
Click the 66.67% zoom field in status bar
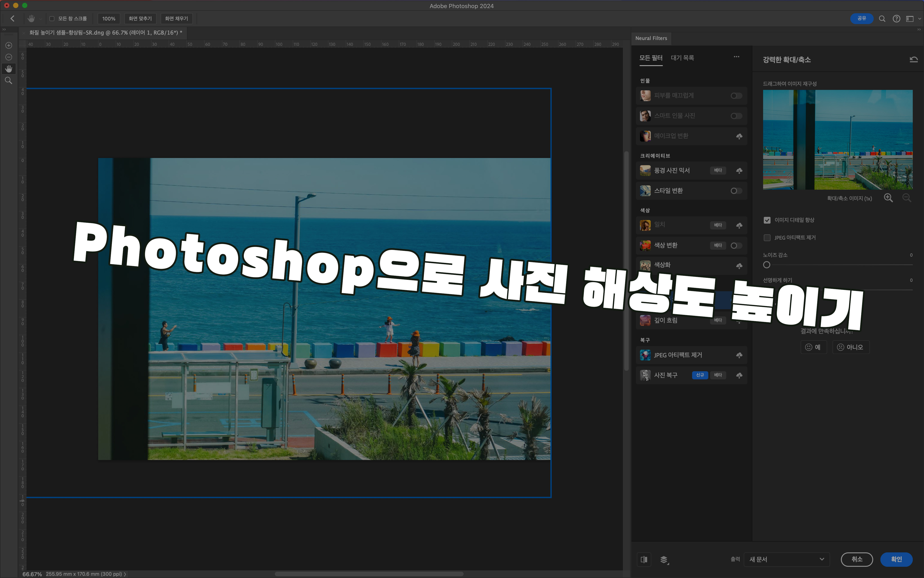click(x=32, y=574)
